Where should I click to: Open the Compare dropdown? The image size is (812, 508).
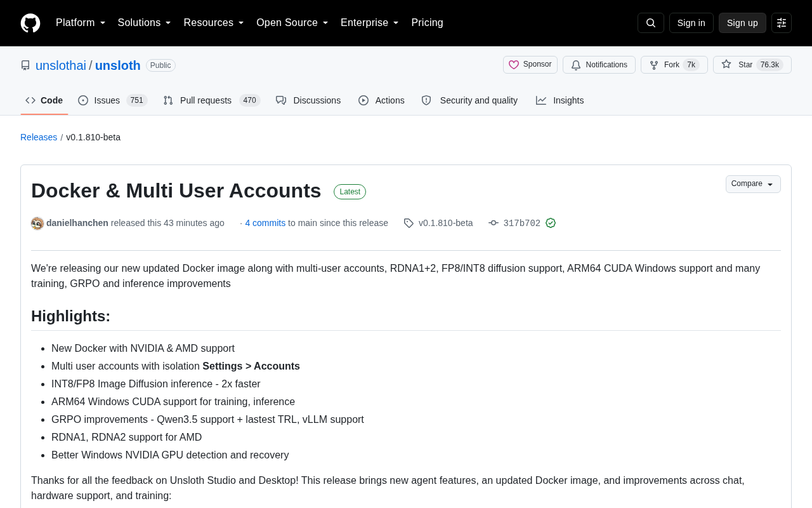click(753, 184)
